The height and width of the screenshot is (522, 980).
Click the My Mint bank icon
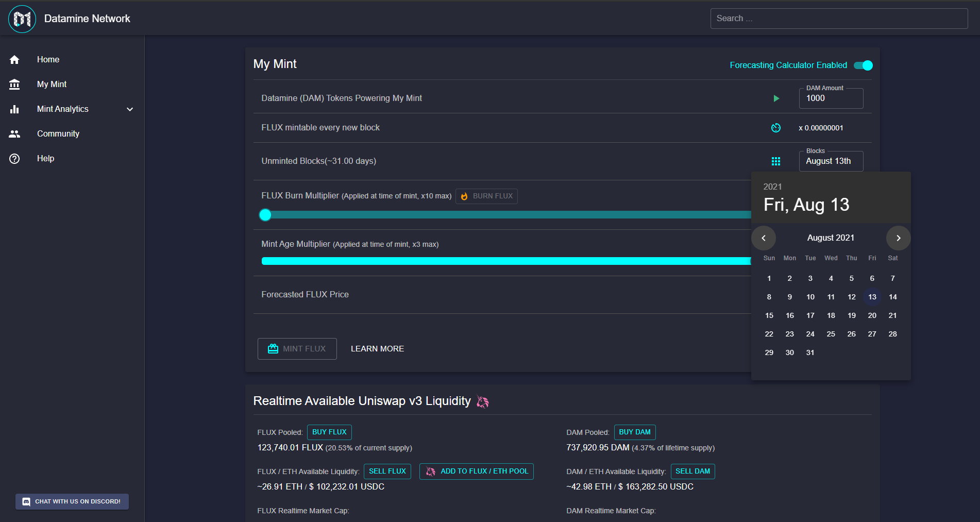tap(14, 85)
